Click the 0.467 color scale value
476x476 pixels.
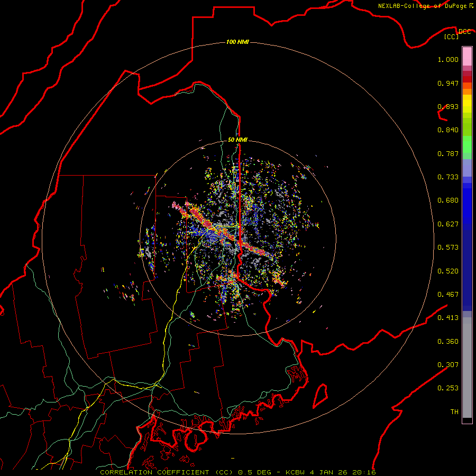(x=448, y=295)
